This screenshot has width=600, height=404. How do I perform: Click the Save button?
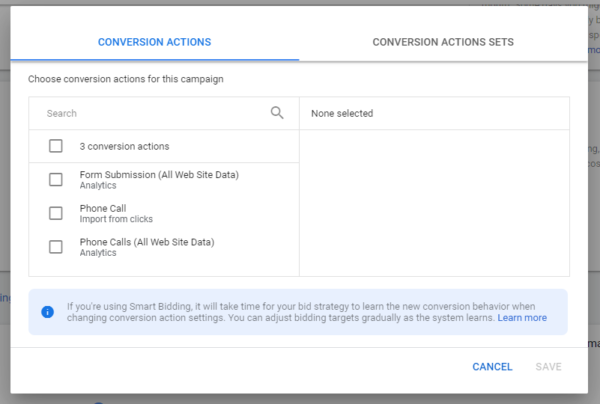tap(548, 367)
